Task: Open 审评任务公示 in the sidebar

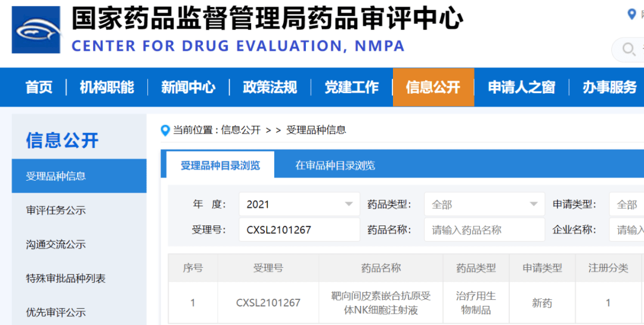Action: click(x=56, y=211)
